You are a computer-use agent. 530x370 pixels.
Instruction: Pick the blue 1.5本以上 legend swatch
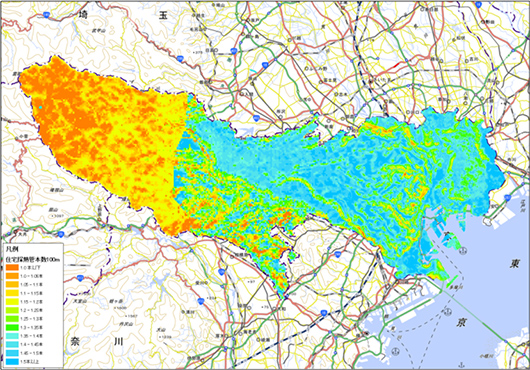click(x=12, y=361)
